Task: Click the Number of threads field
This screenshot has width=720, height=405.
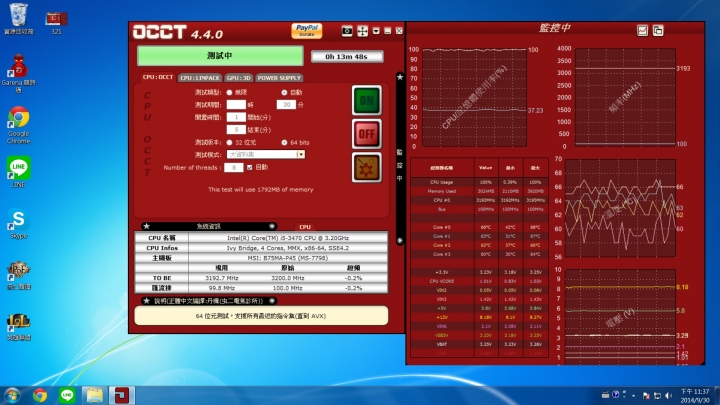Action: click(234, 168)
